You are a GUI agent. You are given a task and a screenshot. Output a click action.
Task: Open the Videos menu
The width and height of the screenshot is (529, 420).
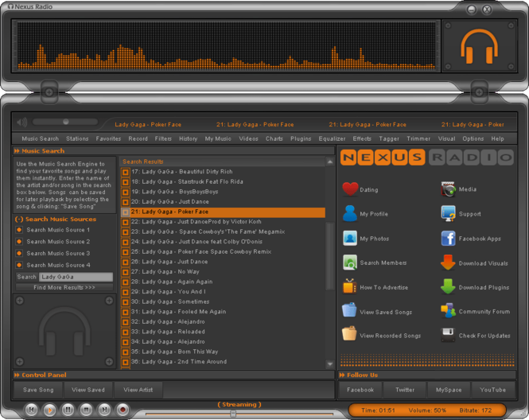coord(249,138)
